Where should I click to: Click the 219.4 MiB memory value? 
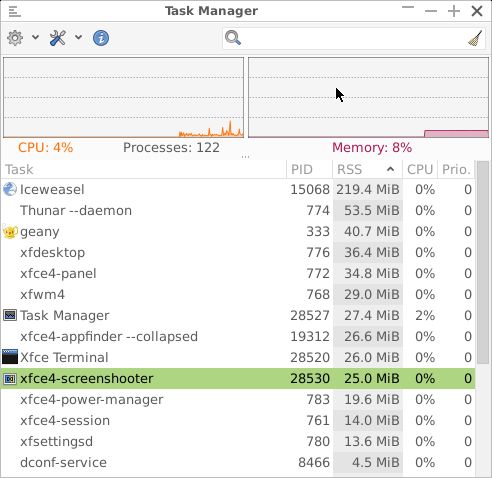[368, 189]
